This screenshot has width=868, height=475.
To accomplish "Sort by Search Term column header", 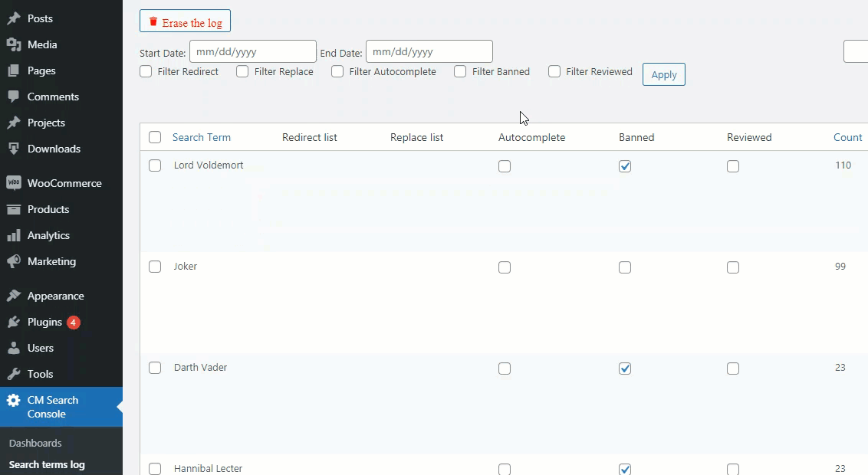I will pos(202,137).
